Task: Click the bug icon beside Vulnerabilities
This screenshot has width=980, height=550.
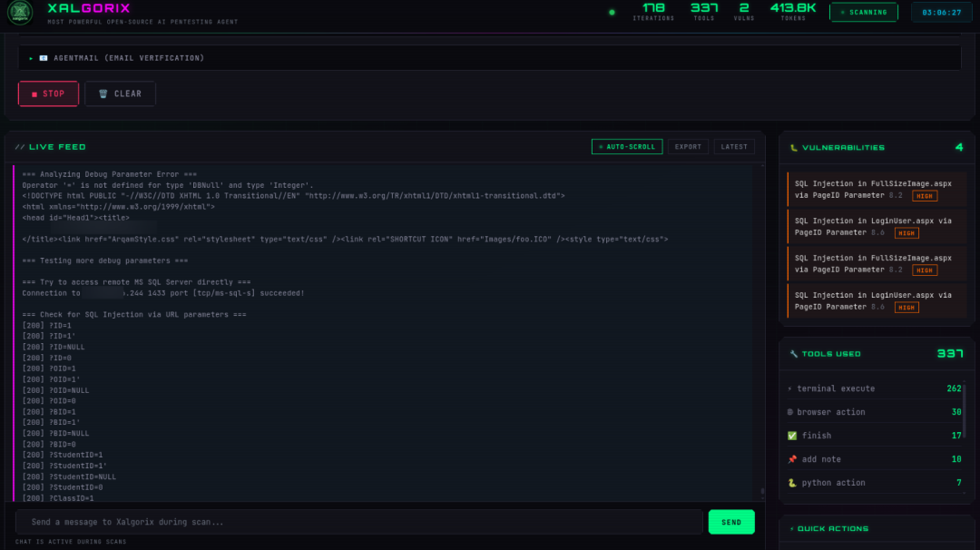Action: click(x=794, y=148)
